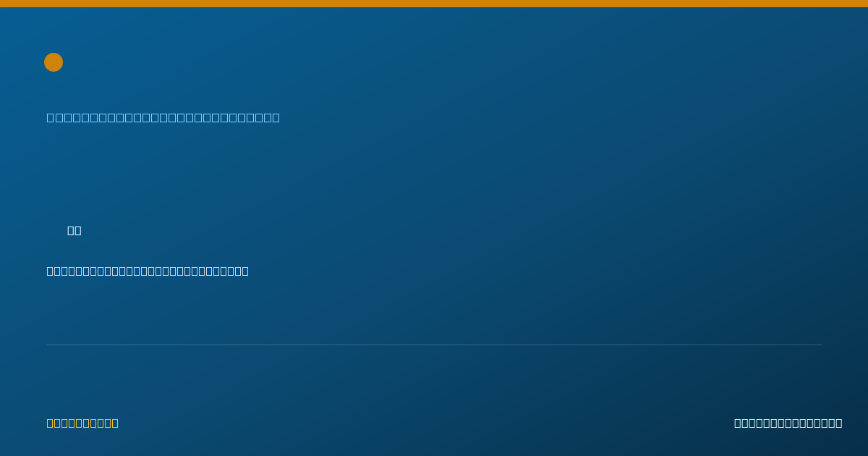The width and height of the screenshot is (868, 456).
Task: Click the white footer text at right
Action: pos(788,423)
